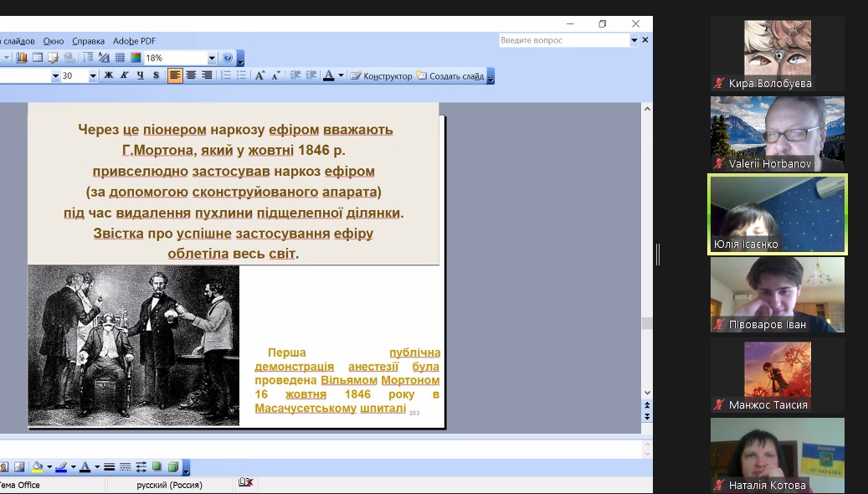Click the insert picture icon in drawing toolbar
This screenshot has height=494, width=868.
(18, 467)
